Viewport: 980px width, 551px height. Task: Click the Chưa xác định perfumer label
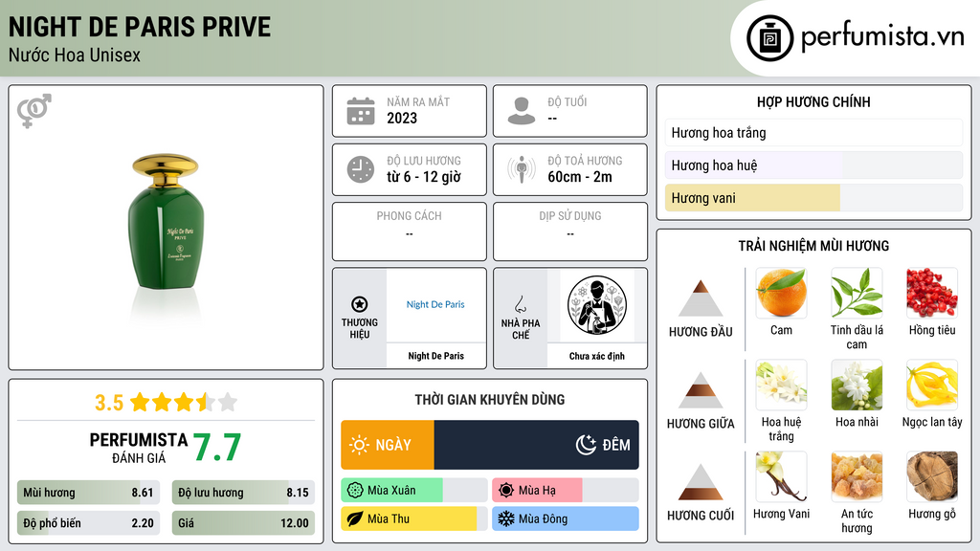tap(597, 356)
